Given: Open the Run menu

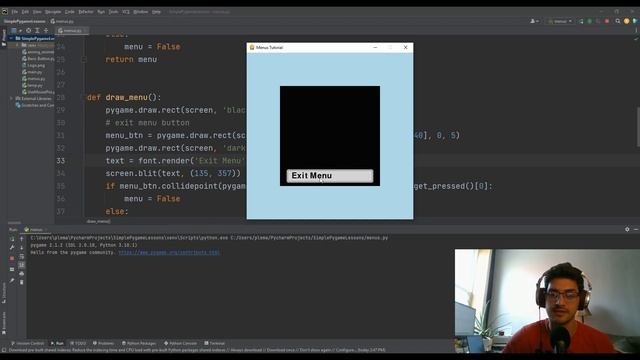Looking at the screenshot, I should pyautogui.click(x=101, y=12).
